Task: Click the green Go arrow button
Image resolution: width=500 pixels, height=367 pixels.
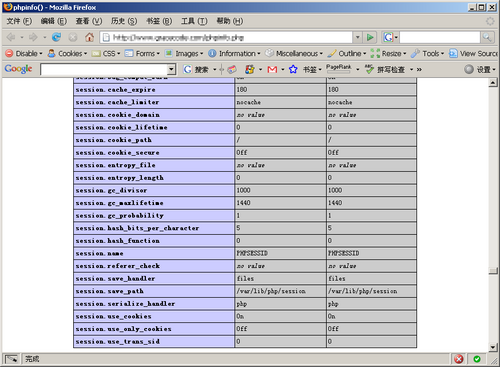Action: click(x=370, y=37)
